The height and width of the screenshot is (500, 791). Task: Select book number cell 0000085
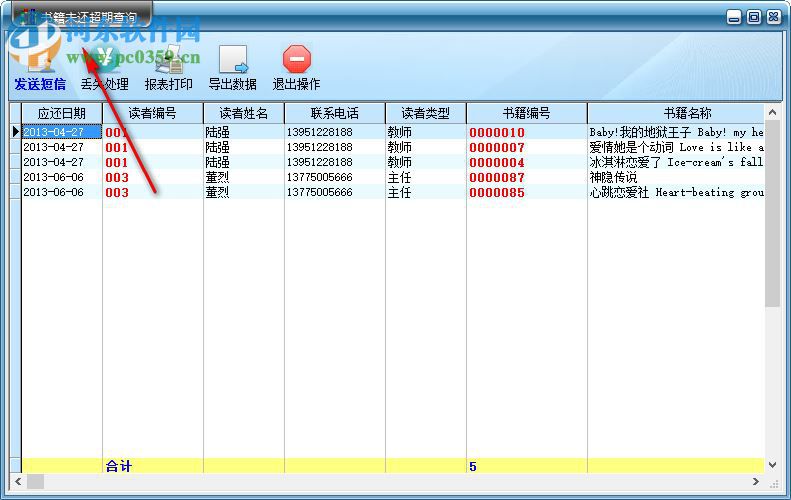click(527, 193)
